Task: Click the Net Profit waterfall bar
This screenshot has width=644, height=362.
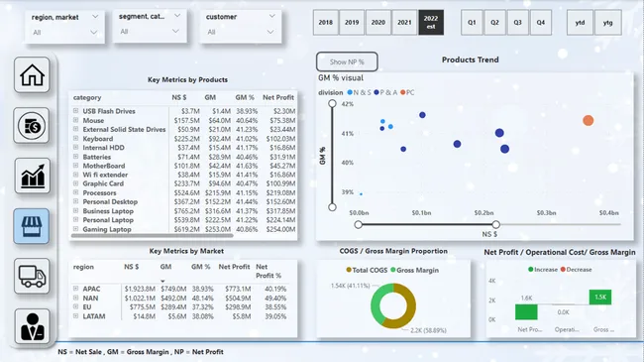Action: click(526, 311)
